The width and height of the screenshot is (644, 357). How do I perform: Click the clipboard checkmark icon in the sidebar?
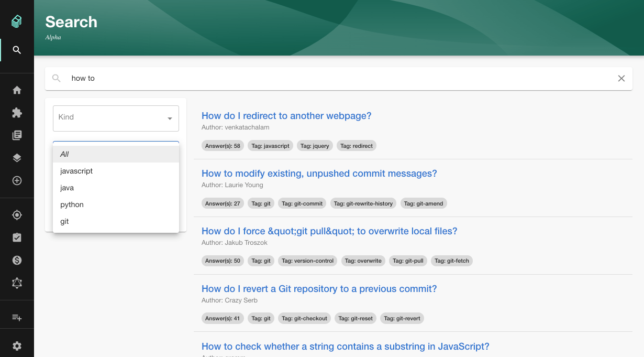click(17, 237)
